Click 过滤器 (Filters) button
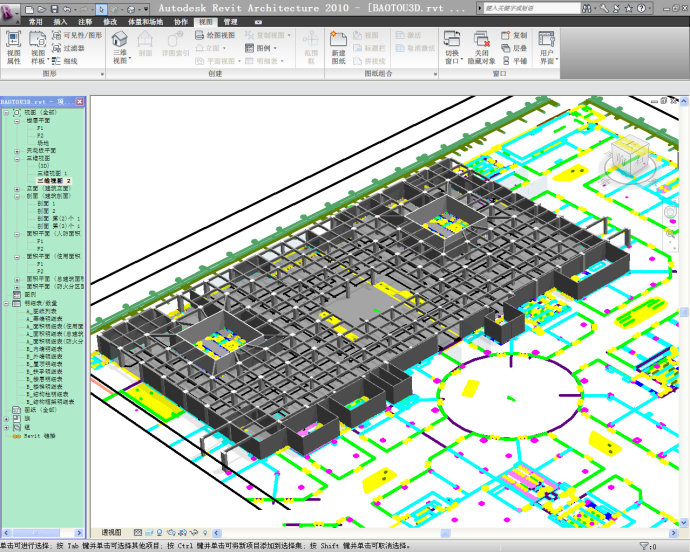This screenshot has width=690, height=552. (68, 48)
